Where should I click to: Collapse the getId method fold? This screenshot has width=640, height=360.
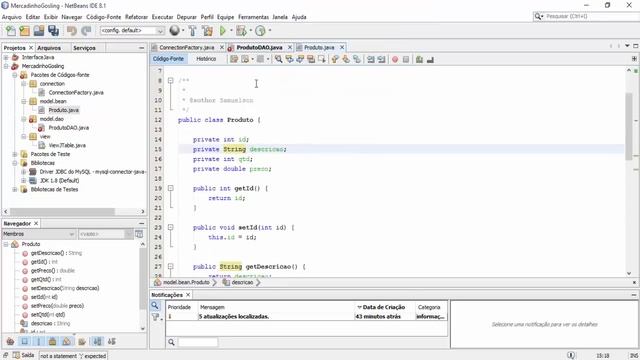tap(171, 189)
